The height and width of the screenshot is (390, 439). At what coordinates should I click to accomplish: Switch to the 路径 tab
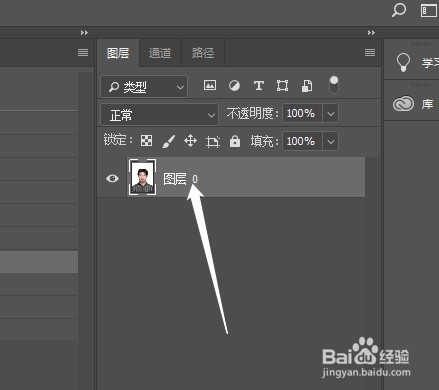(203, 53)
